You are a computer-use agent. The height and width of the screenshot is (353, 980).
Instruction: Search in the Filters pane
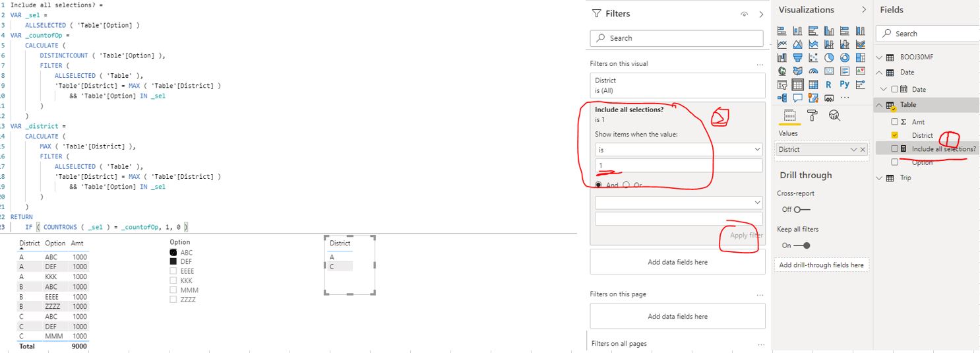pos(678,38)
